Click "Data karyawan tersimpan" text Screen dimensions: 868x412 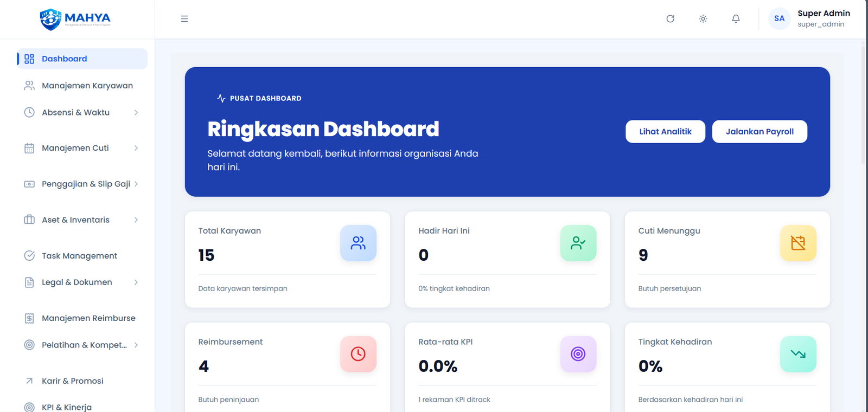pos(242,288)
